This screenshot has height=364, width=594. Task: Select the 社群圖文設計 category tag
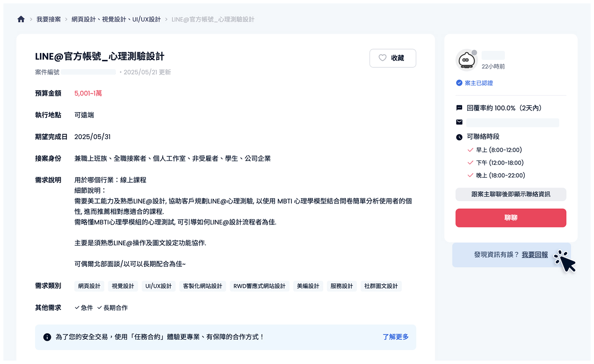point(381,286)
